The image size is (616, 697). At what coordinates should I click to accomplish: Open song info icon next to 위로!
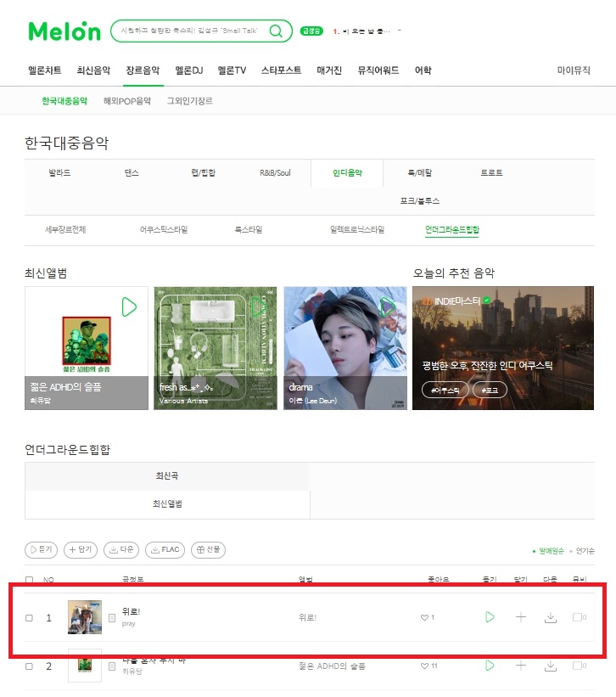(x=112, y=618)
